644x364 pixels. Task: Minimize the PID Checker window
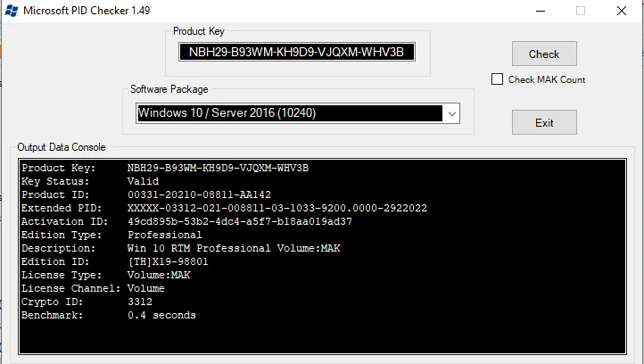541,11
